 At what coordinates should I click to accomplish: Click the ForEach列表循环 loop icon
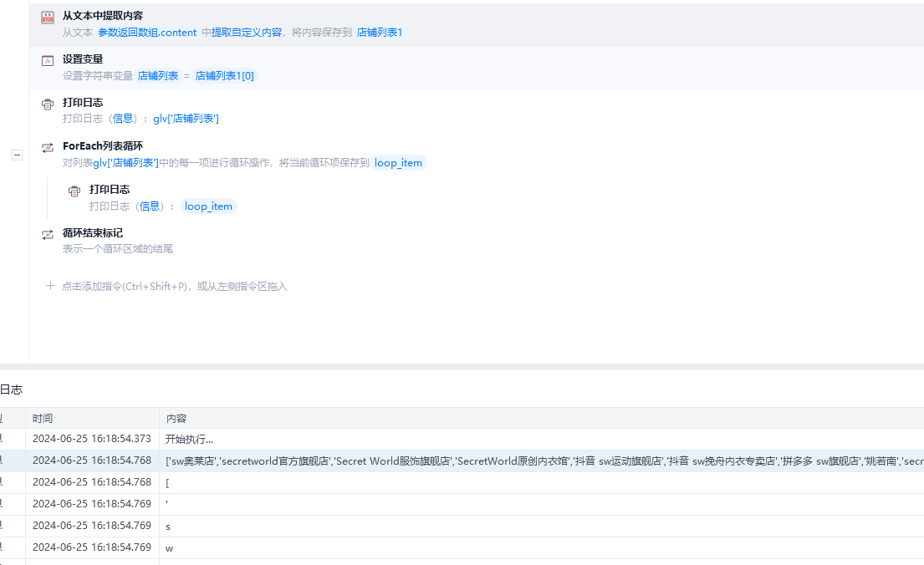coord(48,148)
